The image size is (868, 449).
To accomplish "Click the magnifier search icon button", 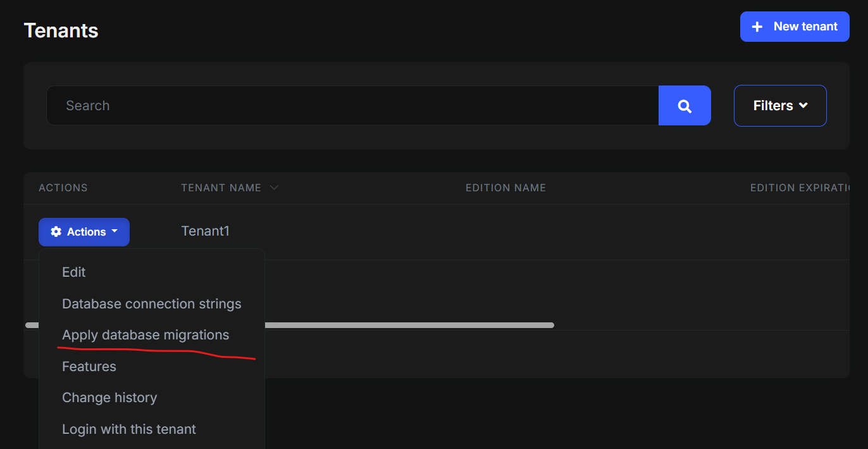I will (685, 106).
